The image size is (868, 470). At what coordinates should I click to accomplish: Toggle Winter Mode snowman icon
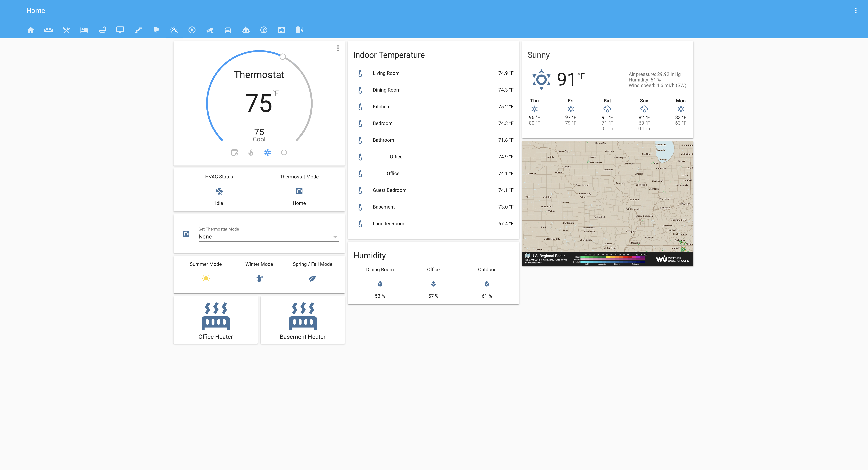point(259,278)
